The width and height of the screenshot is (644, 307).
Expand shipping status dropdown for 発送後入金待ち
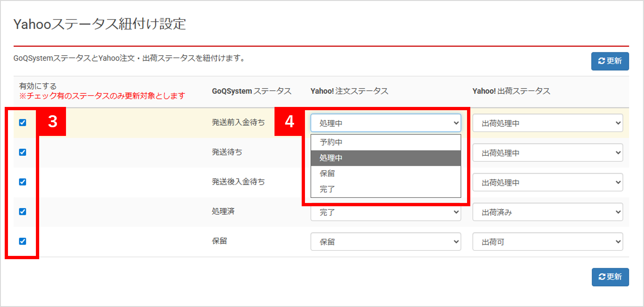[547, 183]
